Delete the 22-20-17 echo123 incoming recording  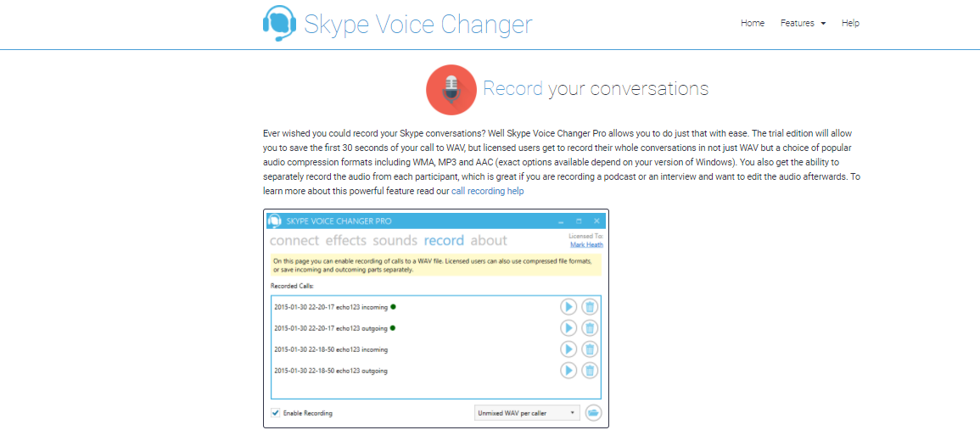(590, 307)
